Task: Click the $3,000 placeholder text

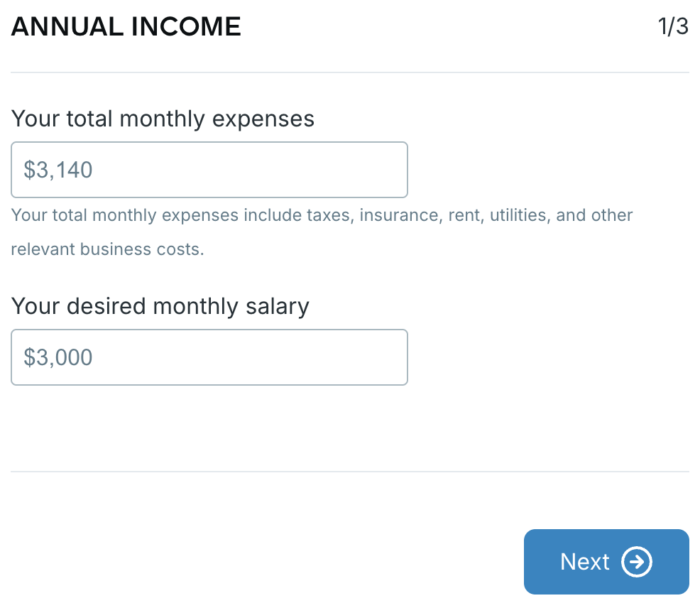Action: tap(58, 357)
